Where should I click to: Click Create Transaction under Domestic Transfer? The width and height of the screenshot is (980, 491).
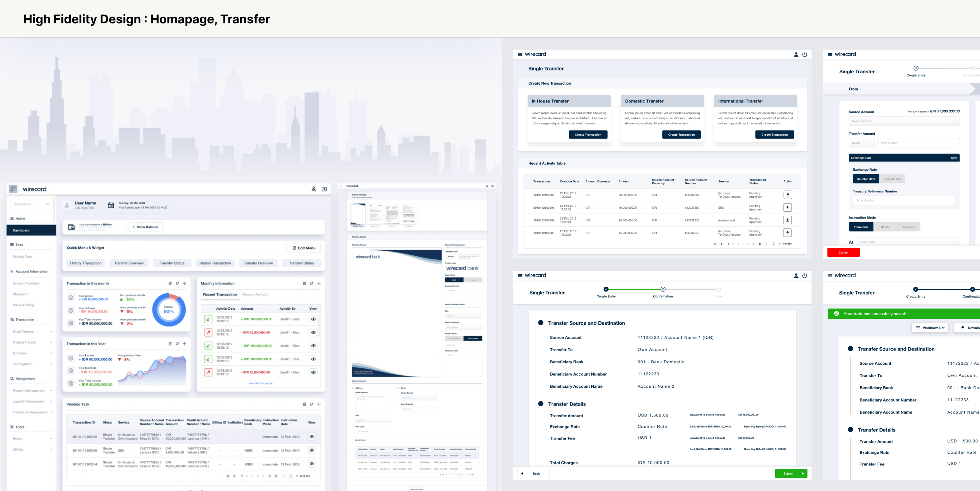681,135
